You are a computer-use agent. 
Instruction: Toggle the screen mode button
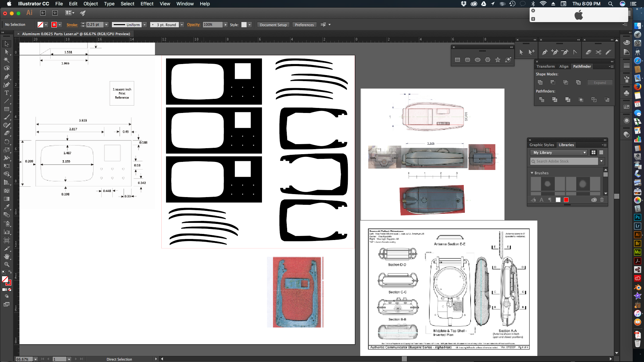(x=6, y=304)
